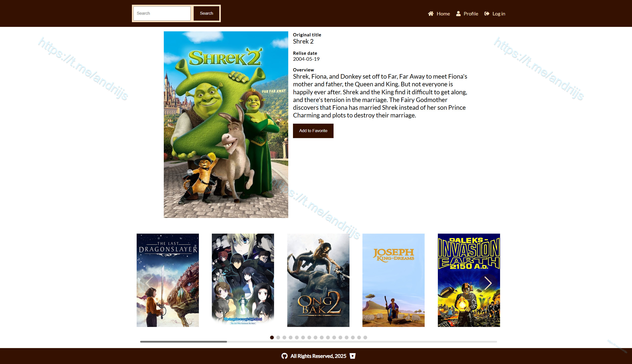
Task: Click the 'Shrek 2' original title text
Action: coord(303,41)
